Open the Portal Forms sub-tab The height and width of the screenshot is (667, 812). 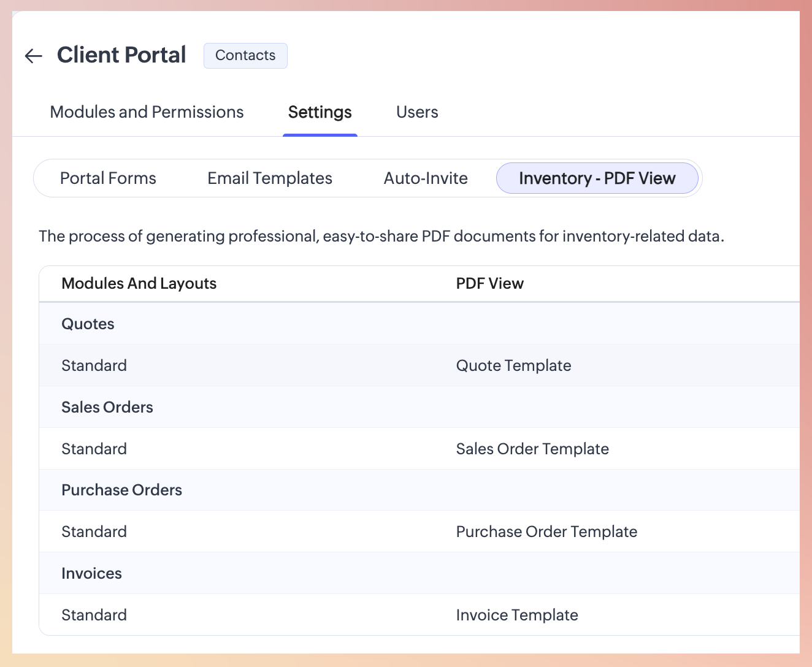coord(108,178)
